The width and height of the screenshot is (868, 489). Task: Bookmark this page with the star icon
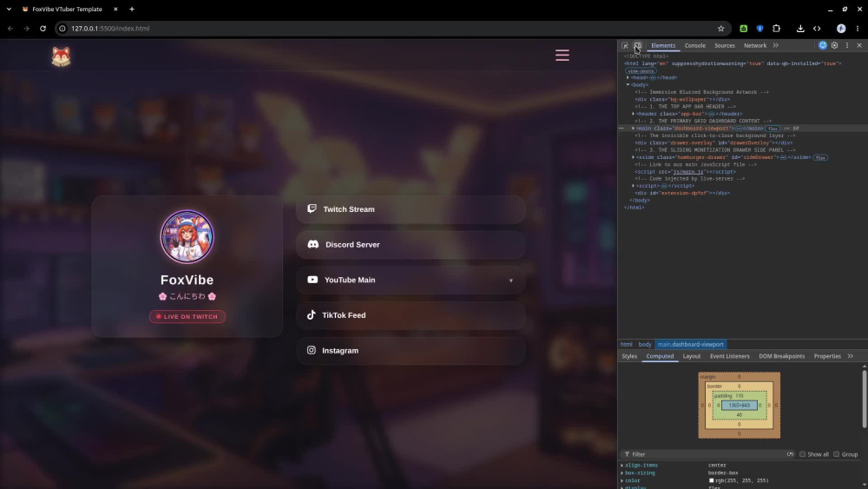pyautogui.click(x=720, y=29)
